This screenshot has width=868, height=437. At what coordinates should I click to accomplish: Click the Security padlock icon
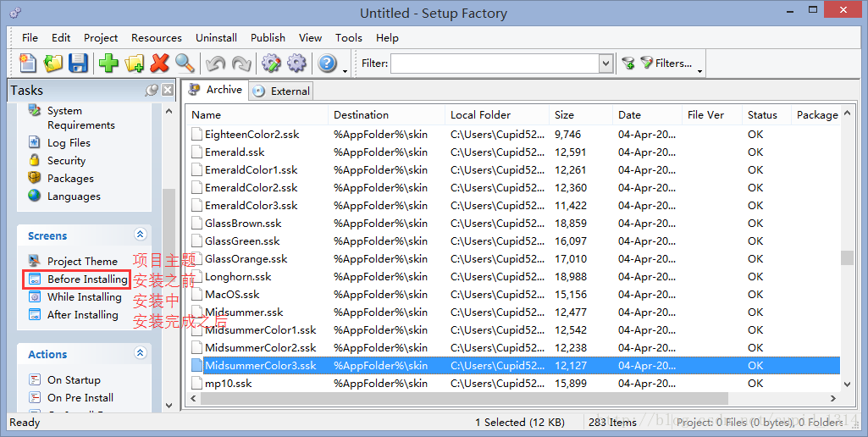tap(35, 160)
